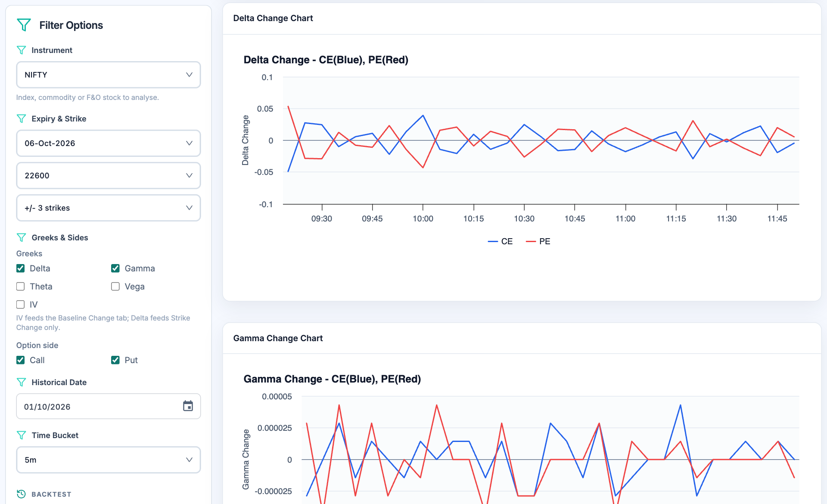This screenshot has height=504, width=827.
Task: Tick the IV checkbox
Action: [x=20, y=305]
